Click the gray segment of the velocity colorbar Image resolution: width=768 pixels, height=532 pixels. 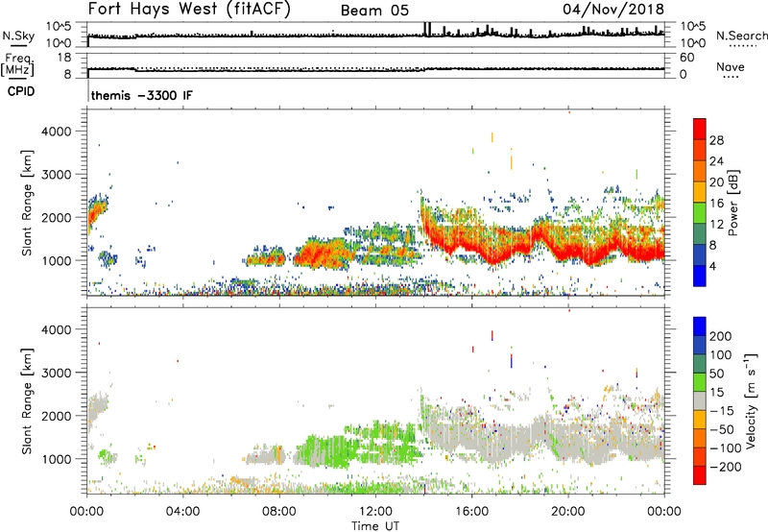pos(700,401)
